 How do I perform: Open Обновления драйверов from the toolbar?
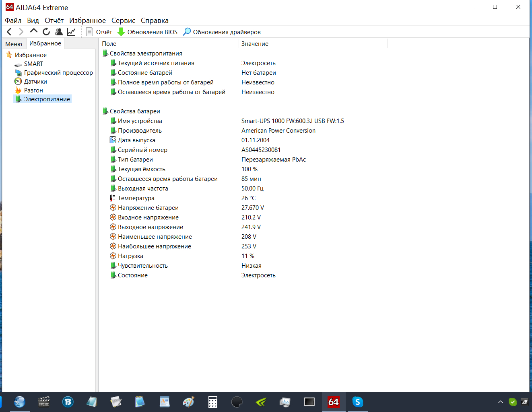(222, 32)
